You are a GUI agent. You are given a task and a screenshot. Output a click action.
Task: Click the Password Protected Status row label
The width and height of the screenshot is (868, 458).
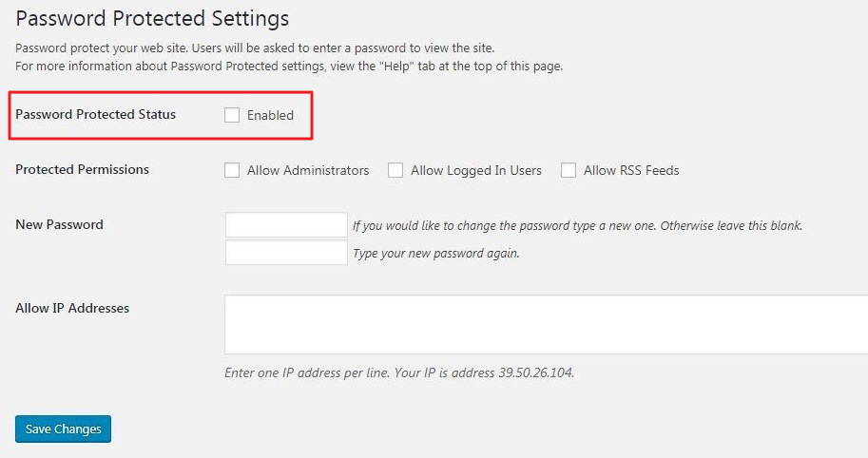[95, 114]
